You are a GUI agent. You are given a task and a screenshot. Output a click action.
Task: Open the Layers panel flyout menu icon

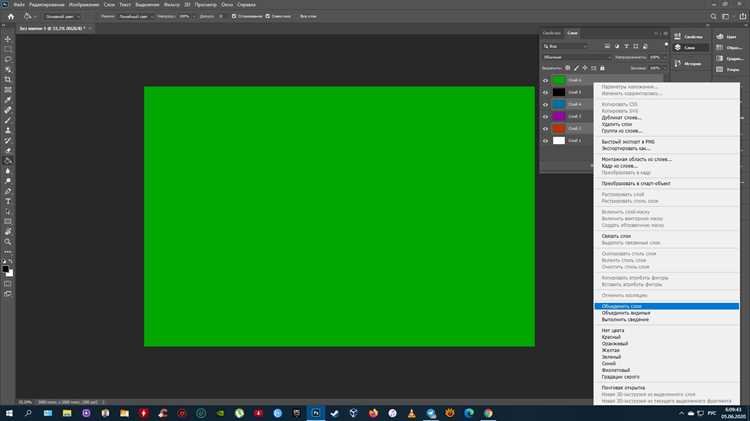pos(665,33)
